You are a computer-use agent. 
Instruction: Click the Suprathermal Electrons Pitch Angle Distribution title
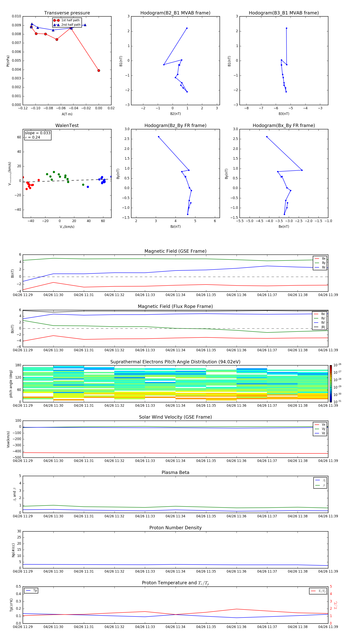pyautogui.click(x=175, y=362)
